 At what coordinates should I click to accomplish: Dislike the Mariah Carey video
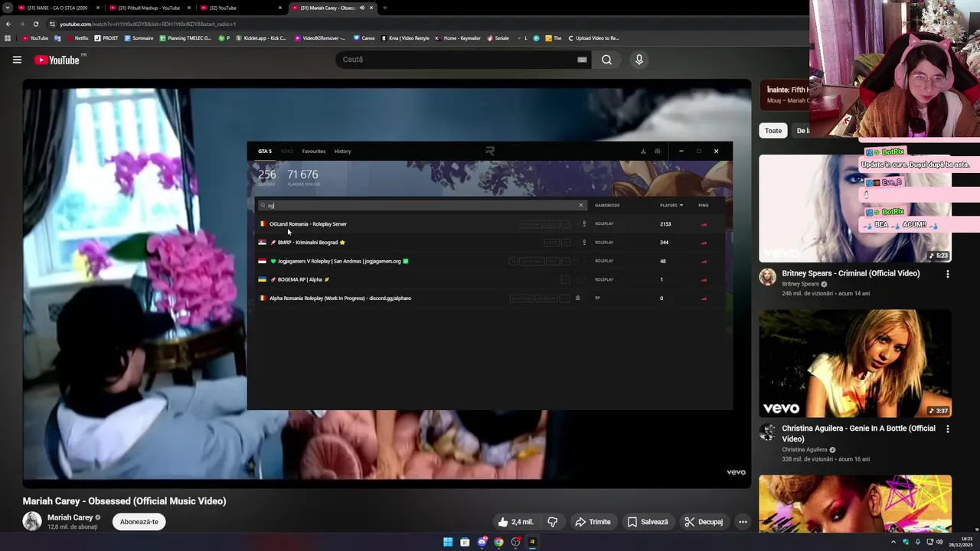click(x=552, y=522)
